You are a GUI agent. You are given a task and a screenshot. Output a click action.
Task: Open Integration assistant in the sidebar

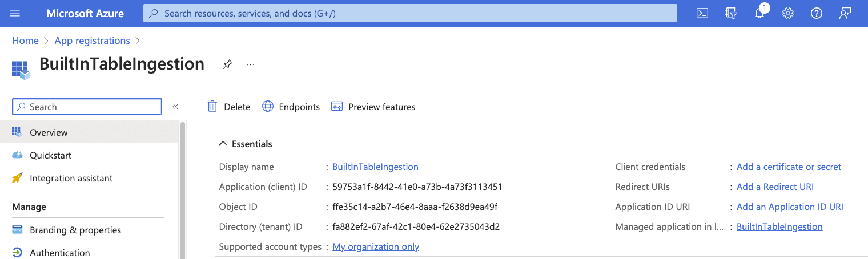[x=71, y=178]
